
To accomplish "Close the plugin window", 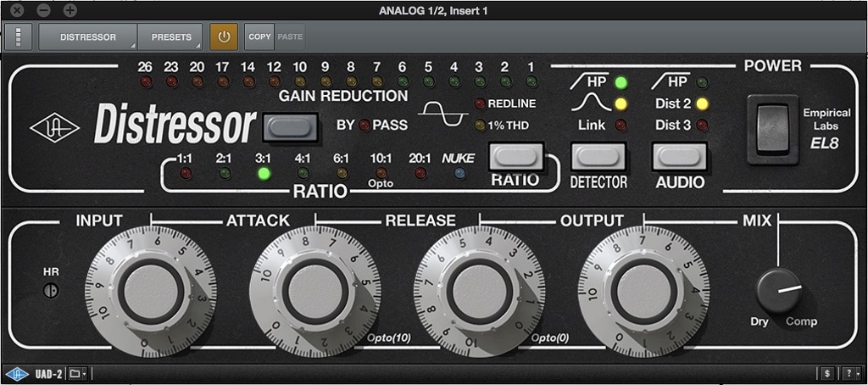I will pyautogui.click(x=17, y=10).
